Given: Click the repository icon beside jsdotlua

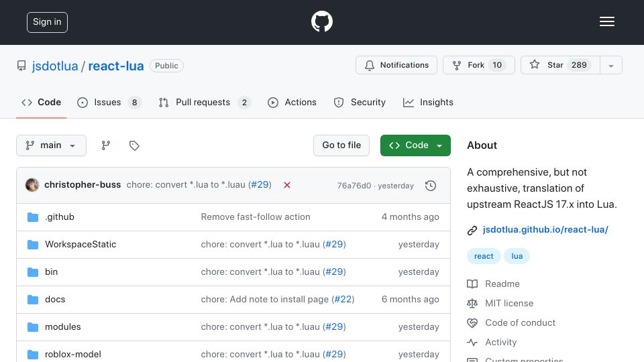Looking at the screenshot, I should point(21,66).
